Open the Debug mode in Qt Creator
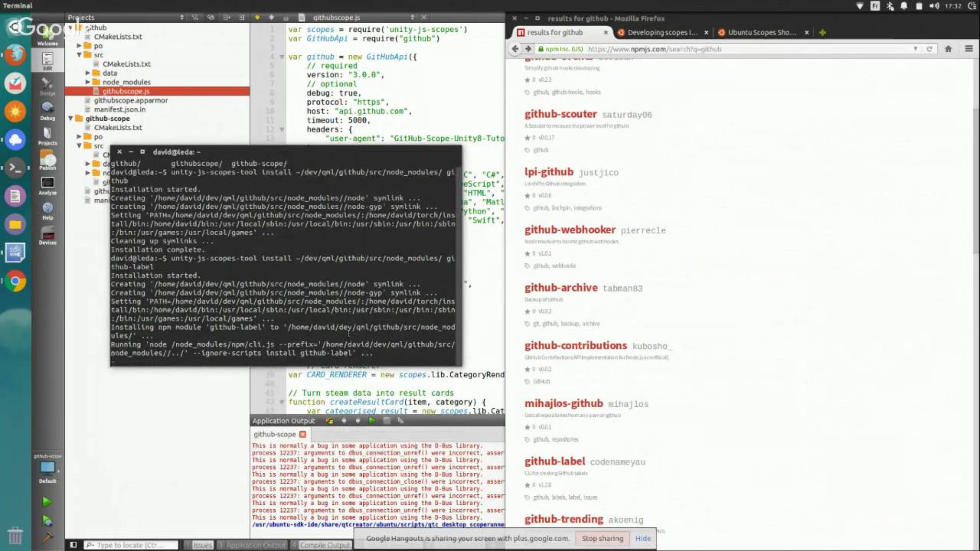The height and width of the screenshot is (551, 980). coord(47,111)
